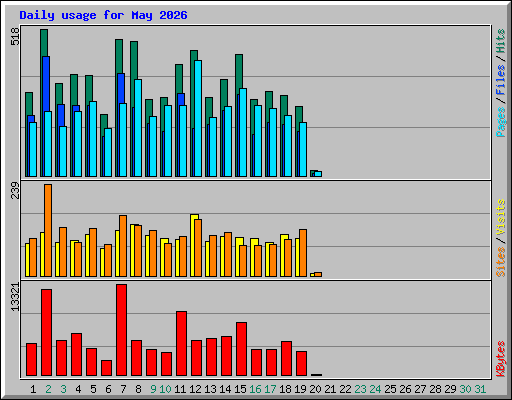Click day label '25' on the x-axis
The height and width of the screenshot is (400, 512).
tap(390, 389)
